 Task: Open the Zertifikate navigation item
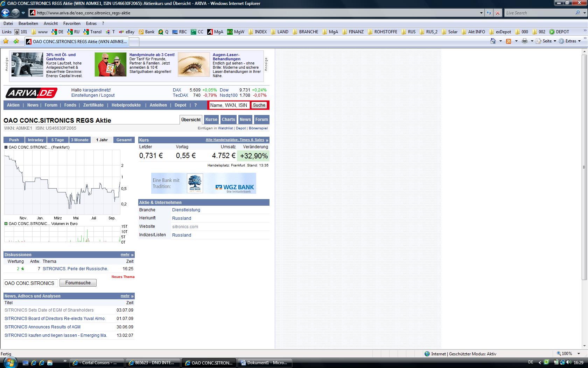click(93, 105)
